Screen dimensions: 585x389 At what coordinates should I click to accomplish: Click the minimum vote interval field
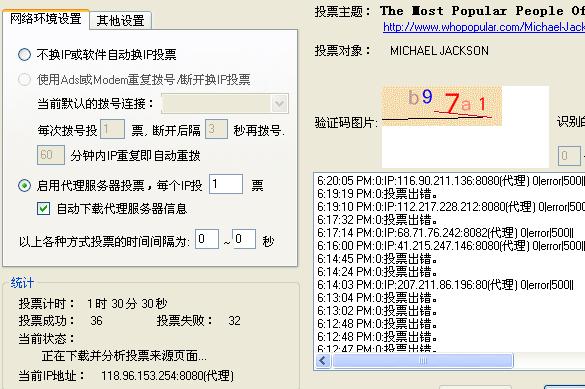click(207, 239)
